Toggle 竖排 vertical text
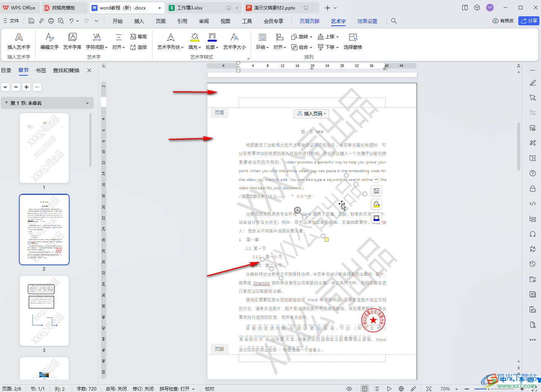The image size is (541, 392). (x=138, y=47)
